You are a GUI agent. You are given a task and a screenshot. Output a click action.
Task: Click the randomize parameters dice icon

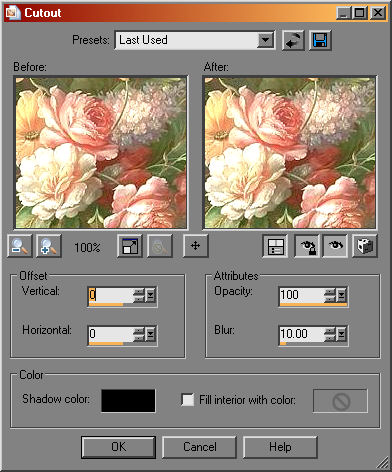(x=365, y=246)
